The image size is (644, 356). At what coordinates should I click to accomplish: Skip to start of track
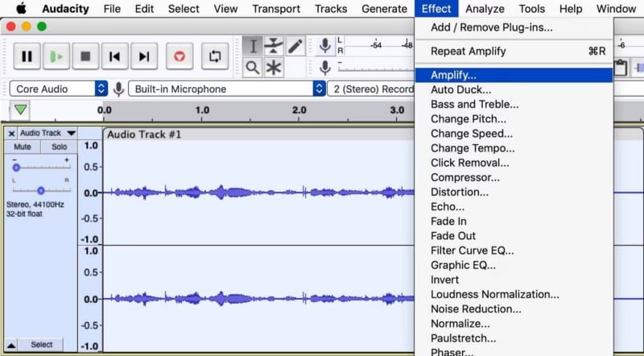click(x=114, y=56)
